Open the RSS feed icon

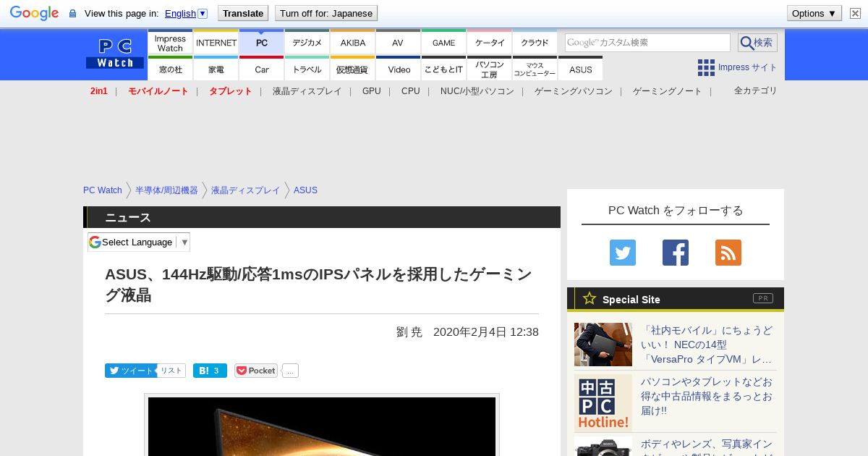click(x=728, y=253)
